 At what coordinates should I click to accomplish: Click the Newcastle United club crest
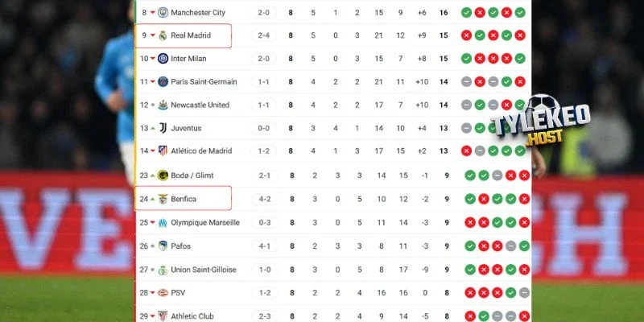[x=163, y=105]
